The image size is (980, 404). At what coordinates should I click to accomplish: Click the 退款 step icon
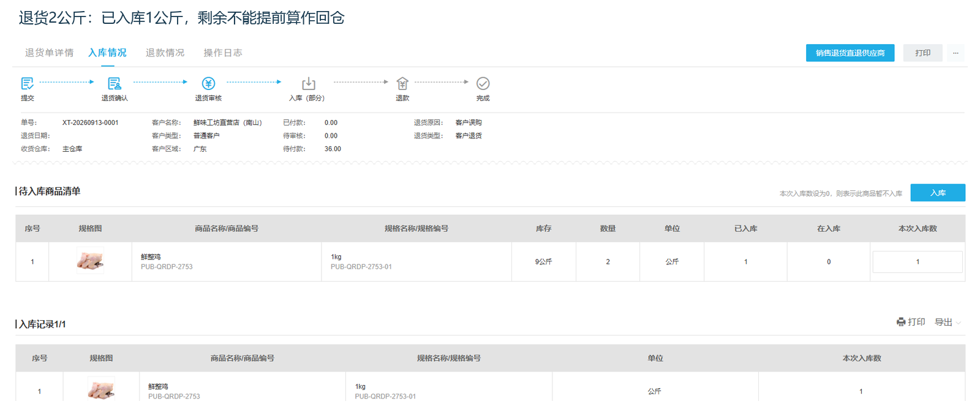point(402,83)
